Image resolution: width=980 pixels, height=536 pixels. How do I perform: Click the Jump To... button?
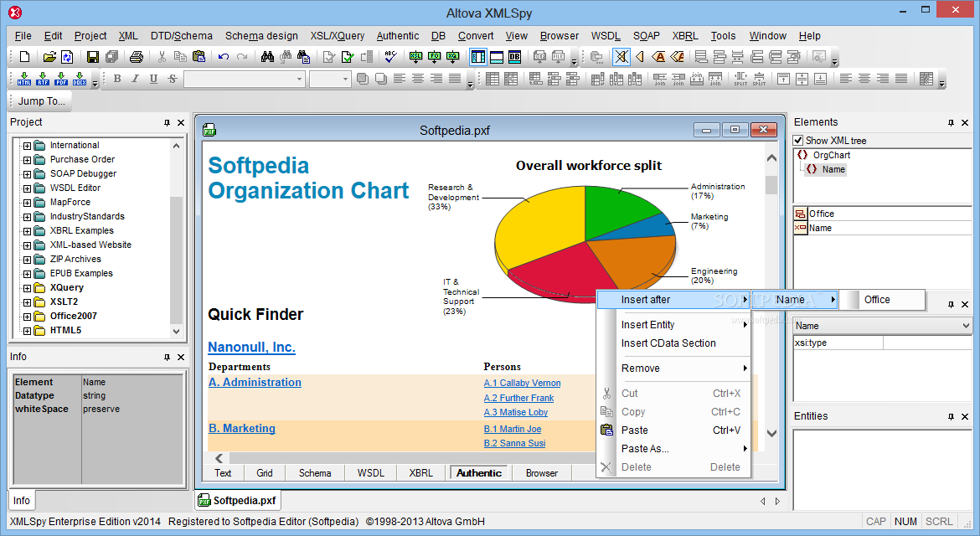coord(41,101)
